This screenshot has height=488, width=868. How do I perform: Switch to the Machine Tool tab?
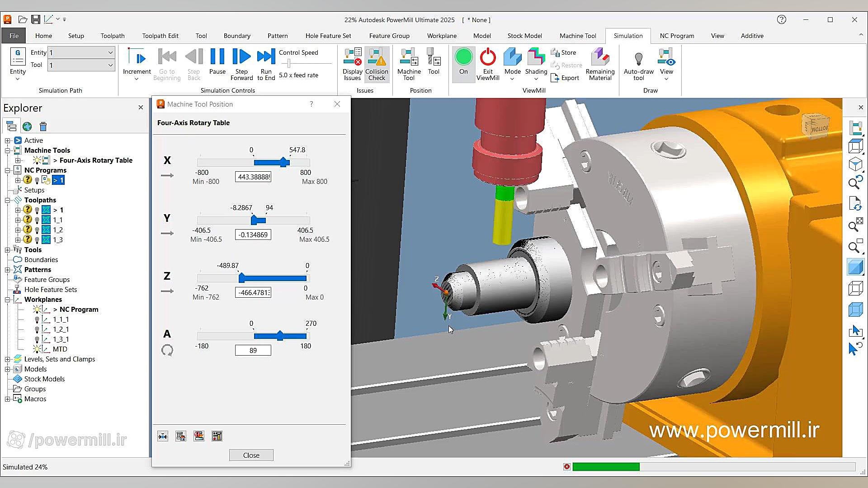pos(578,36)
